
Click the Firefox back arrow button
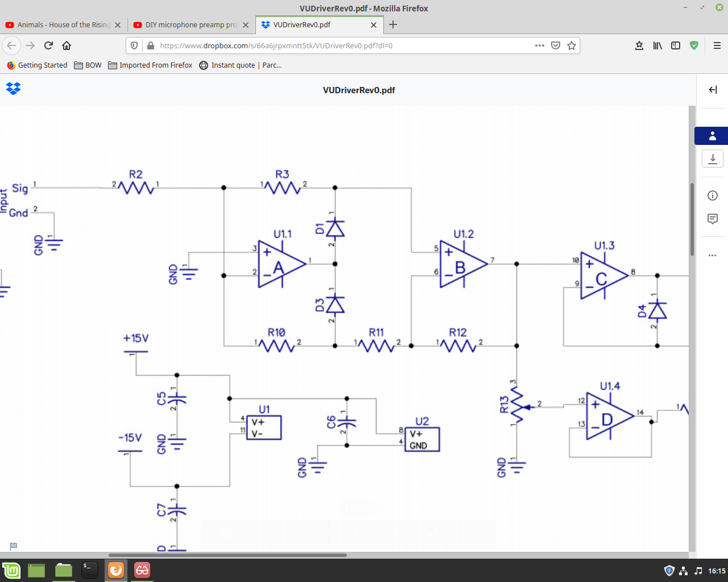click(x=12, y=45)
